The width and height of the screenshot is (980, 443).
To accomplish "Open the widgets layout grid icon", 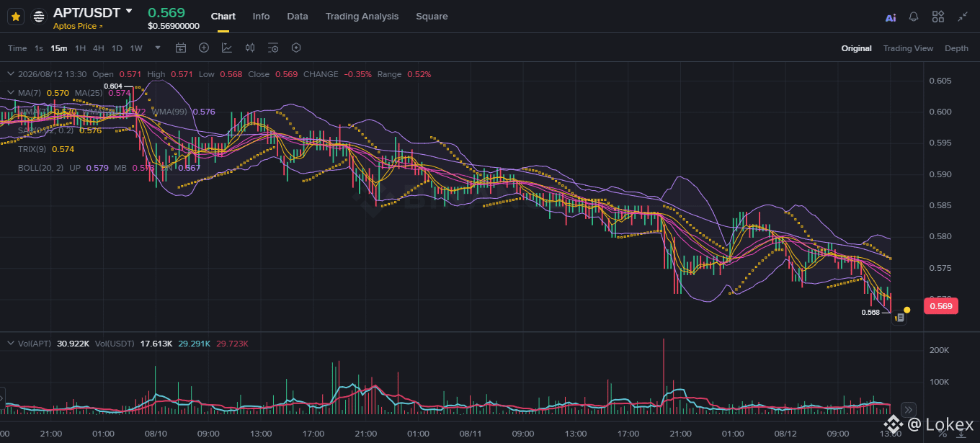I will 938,17.
